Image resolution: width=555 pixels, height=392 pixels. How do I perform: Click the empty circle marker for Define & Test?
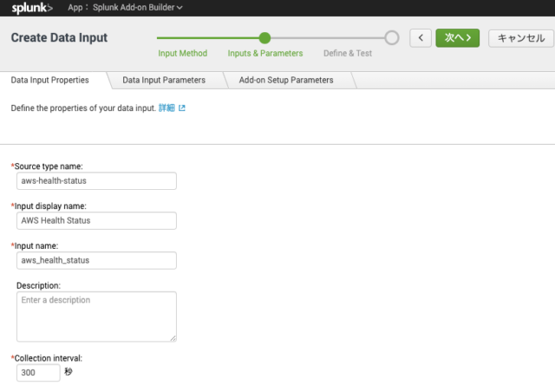(392, 38)
